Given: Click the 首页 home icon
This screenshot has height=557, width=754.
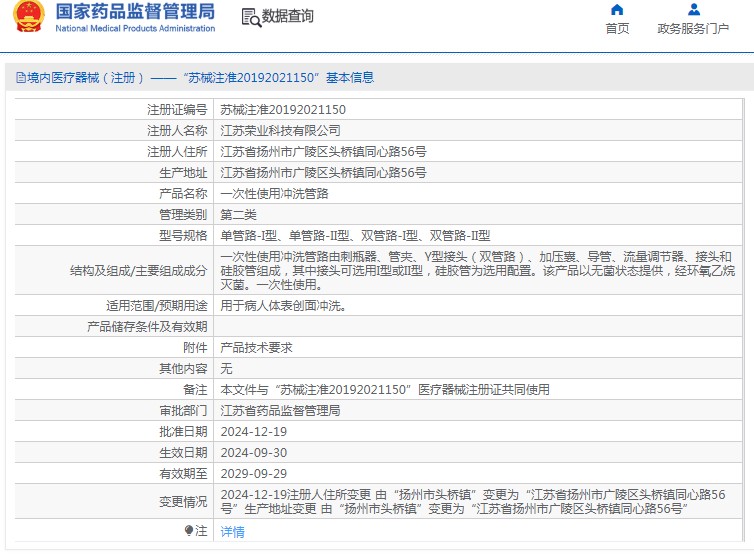Looking at the screenshot, I should pos(617,10).
